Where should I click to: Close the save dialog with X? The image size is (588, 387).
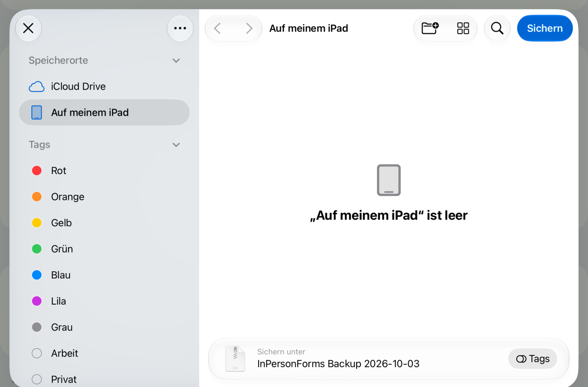(28, 28)
